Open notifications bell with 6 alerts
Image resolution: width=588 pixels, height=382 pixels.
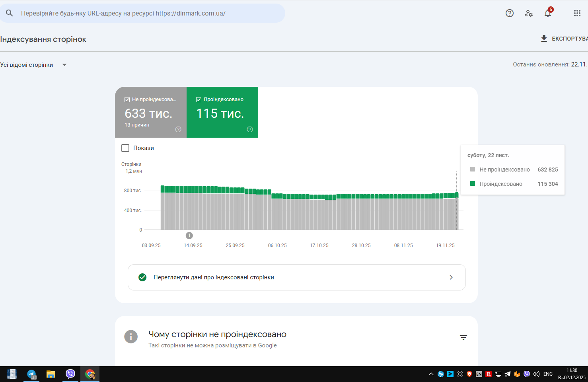548,13
